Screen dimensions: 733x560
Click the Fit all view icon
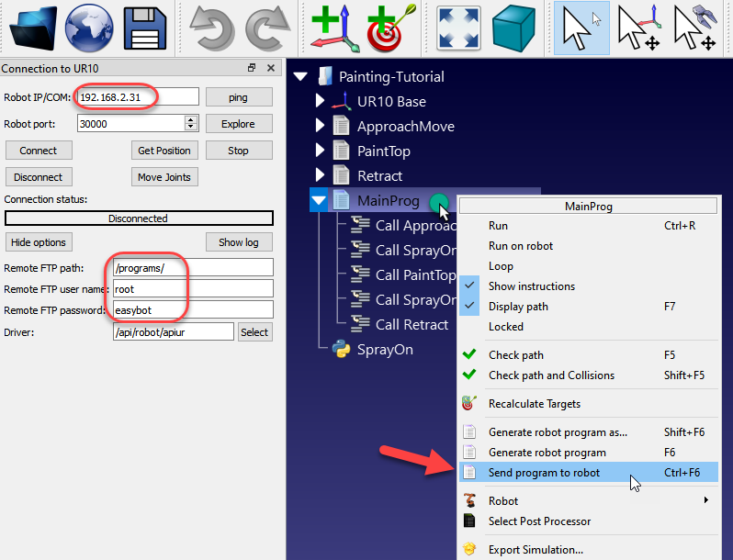458,28
